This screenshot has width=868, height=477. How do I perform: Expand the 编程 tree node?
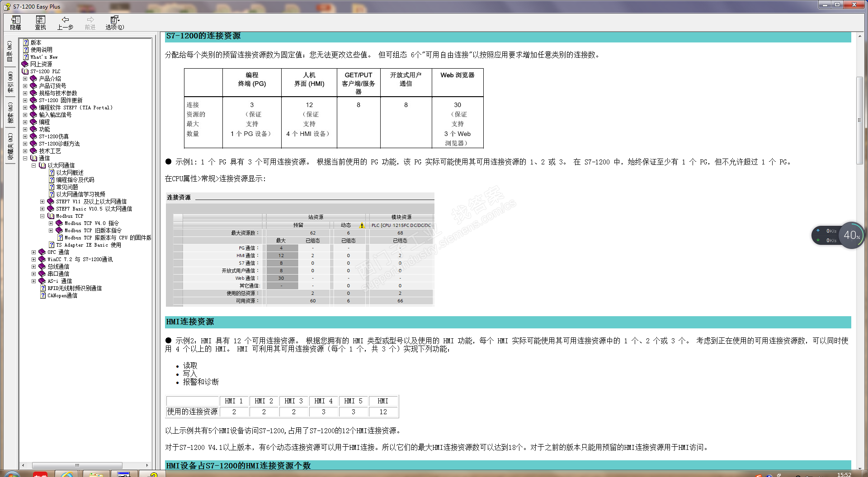click(x=25, y=122)
